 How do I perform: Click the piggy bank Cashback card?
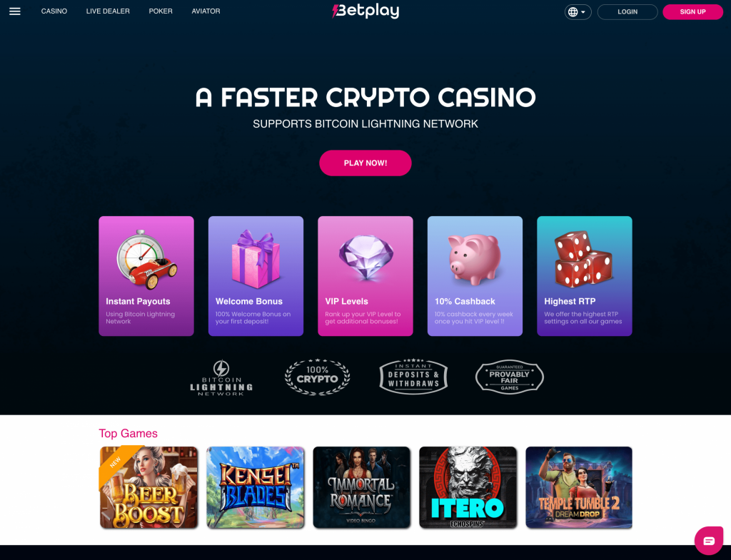click(x=475, y=276)
